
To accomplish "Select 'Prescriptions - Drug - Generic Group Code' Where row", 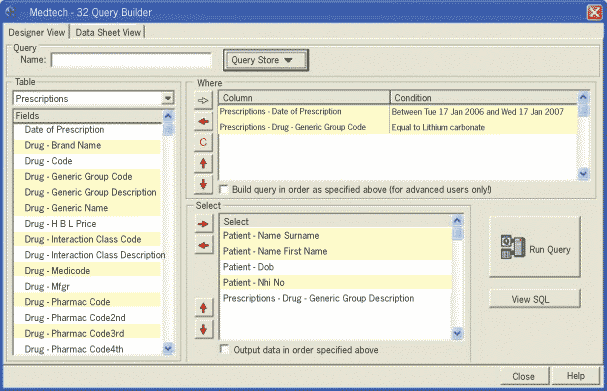I will coord(304,127).
